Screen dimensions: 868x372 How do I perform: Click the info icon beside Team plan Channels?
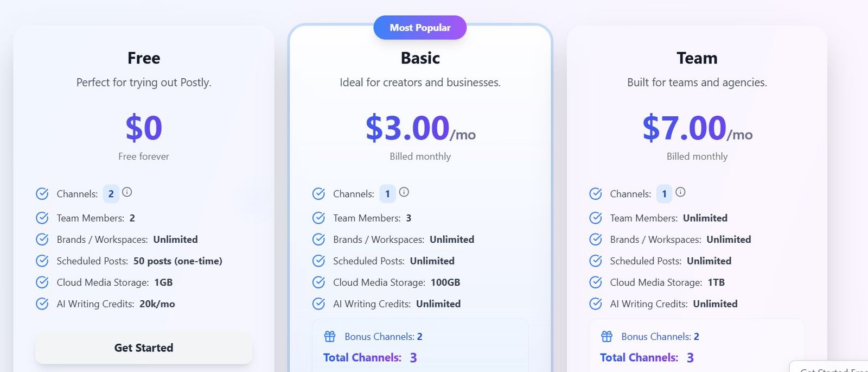tap(680, 192)
